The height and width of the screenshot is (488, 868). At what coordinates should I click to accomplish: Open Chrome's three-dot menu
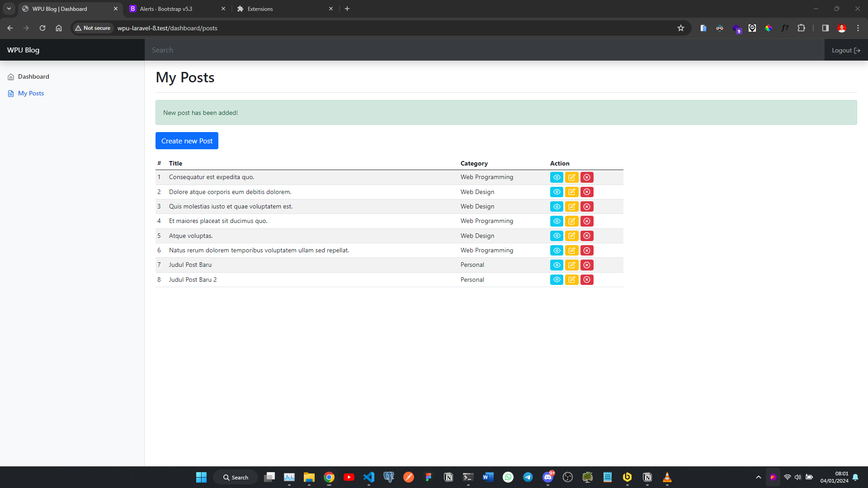point(858,28)
